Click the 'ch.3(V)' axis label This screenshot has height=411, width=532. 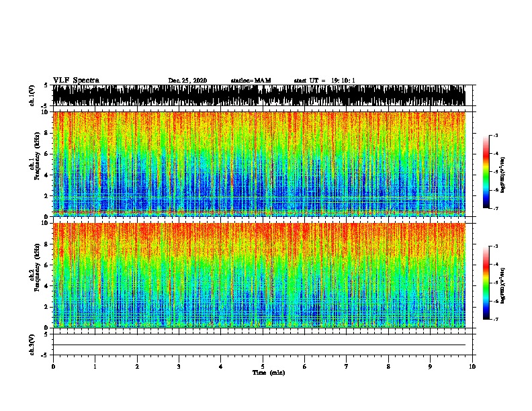click(x=32, y=345)
